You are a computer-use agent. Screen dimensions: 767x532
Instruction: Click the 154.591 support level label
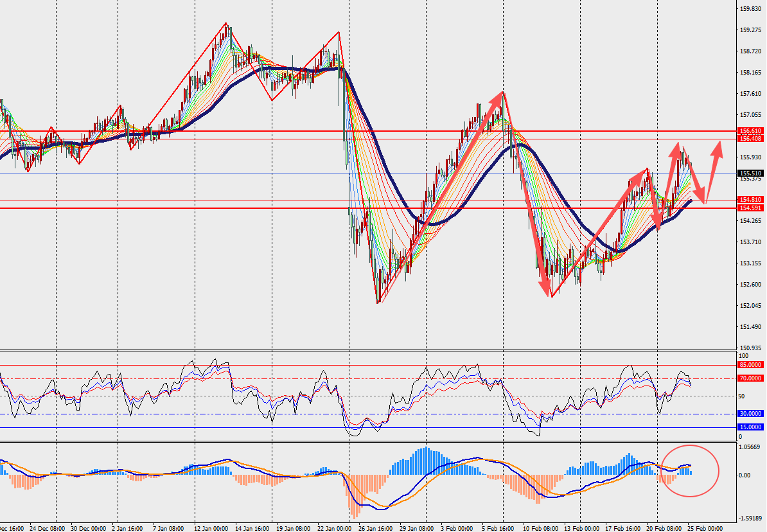750,208
